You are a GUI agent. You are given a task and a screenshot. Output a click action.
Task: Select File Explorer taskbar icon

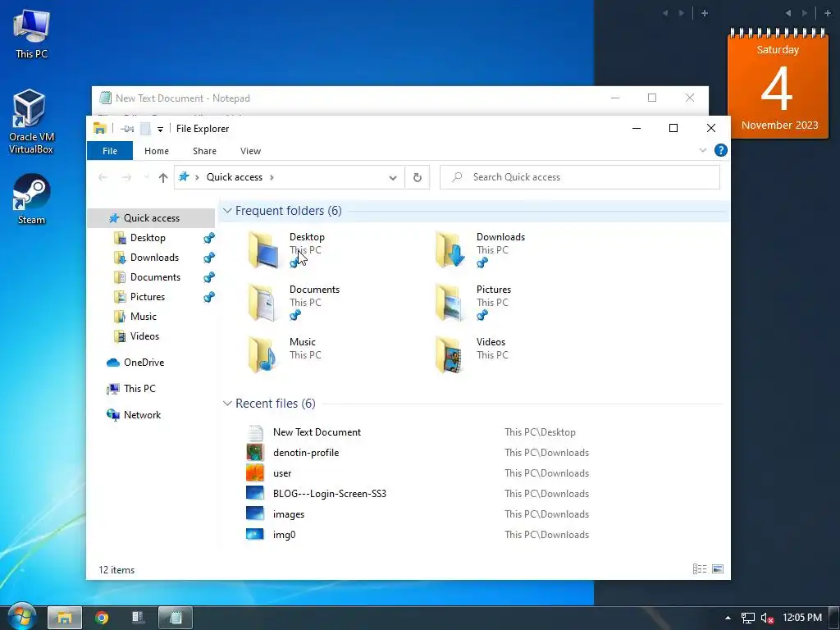(65, 618)
